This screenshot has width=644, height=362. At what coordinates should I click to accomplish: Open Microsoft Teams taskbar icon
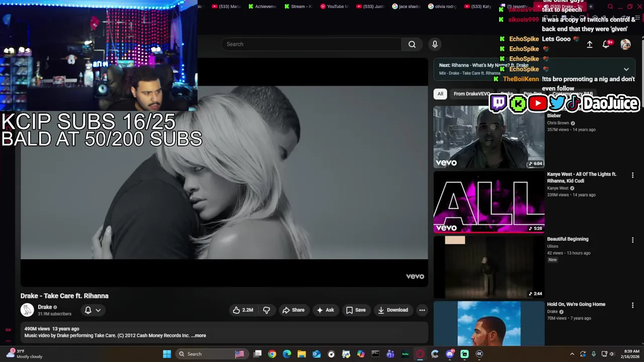click(x=390, y=354)
